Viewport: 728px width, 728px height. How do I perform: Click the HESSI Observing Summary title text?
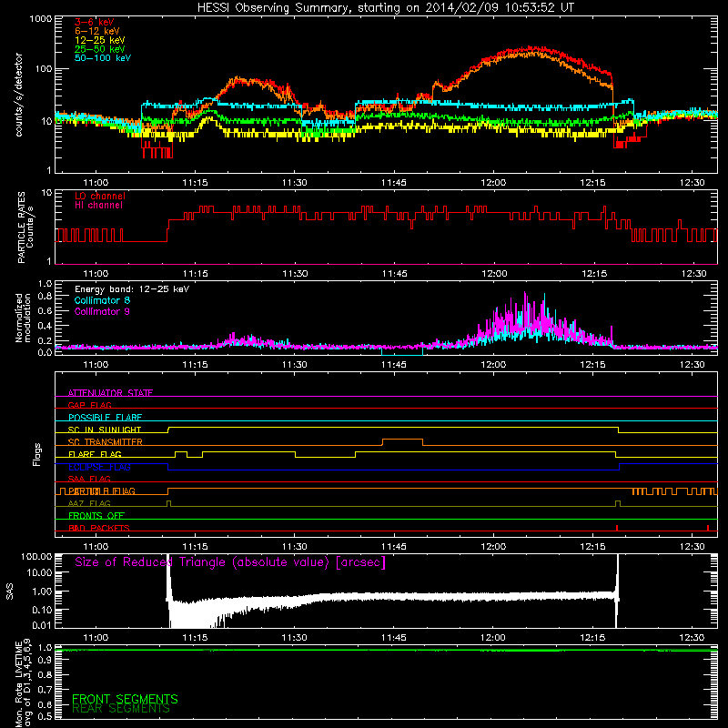(385, 8)
